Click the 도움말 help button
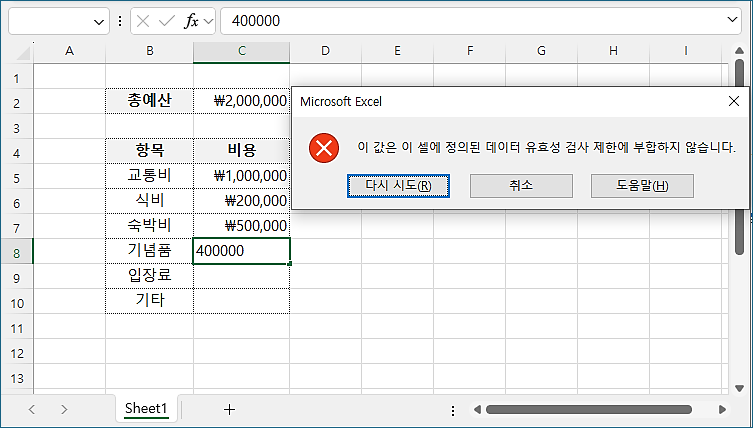This screenshot has width=753, height=428. pyautogui.click(x=642, y=186)
